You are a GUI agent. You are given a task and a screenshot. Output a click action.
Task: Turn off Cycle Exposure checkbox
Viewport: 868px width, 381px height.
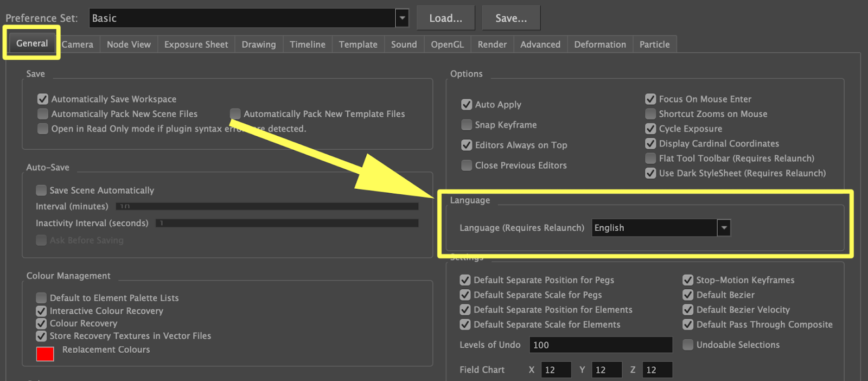[x=650, y=129]
